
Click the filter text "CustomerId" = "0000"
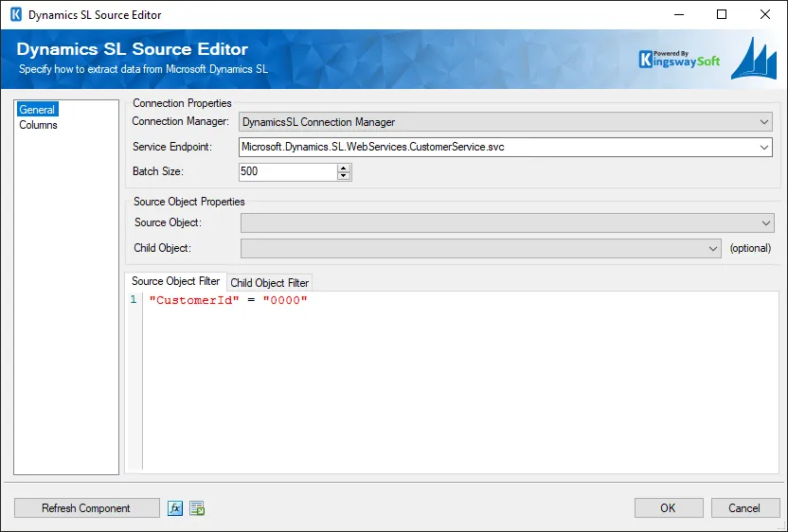228,300
